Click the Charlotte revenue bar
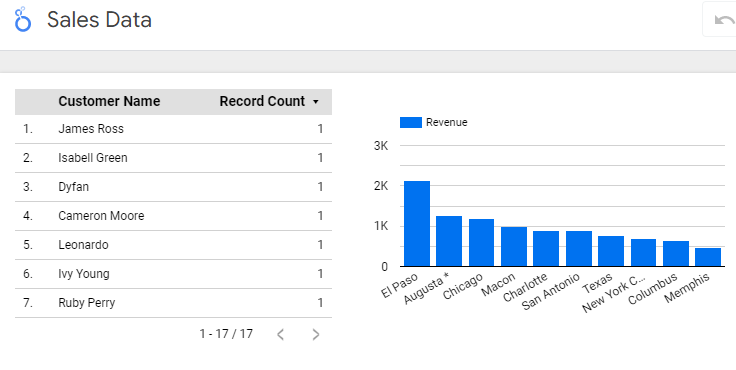The image size is (736, 370). click(x=546, y=249)
